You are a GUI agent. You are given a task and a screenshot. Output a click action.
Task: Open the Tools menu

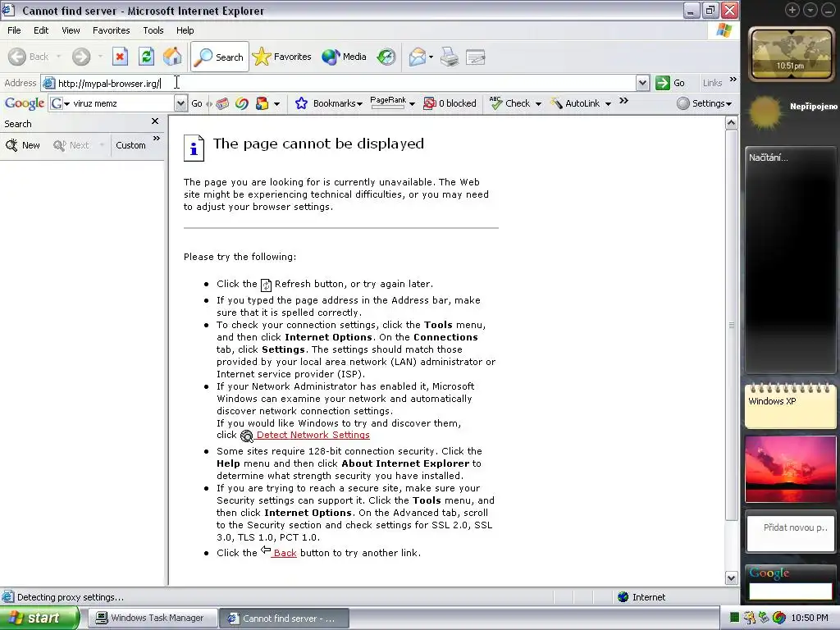pos(153,30)
